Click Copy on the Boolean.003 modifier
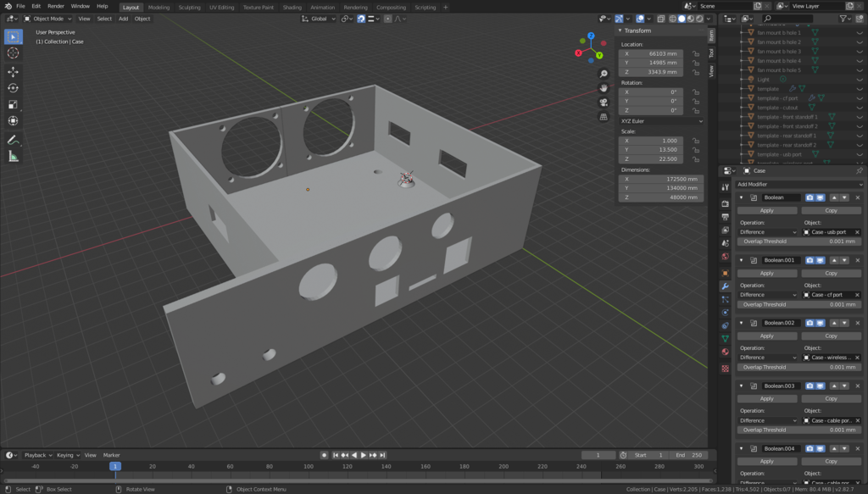 pos(831,398)
